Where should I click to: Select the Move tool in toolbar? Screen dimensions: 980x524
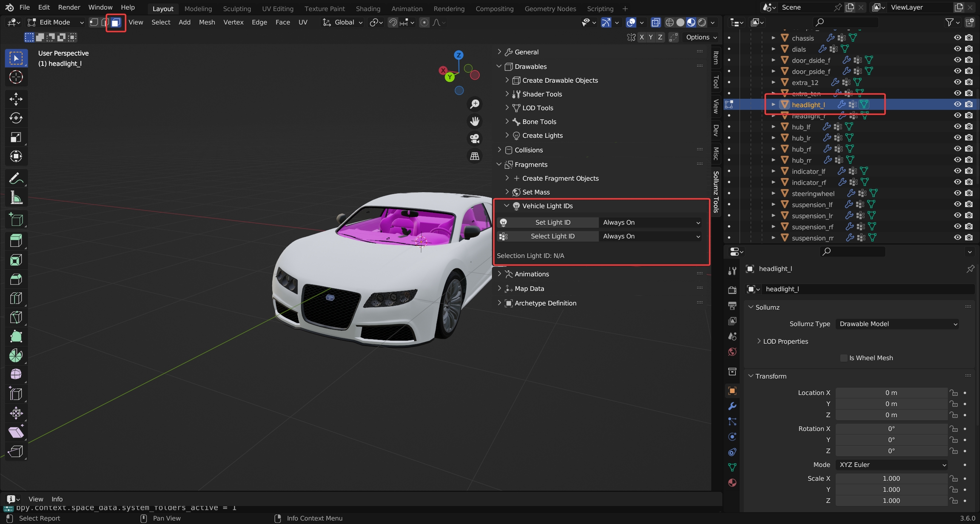pyautogui.click(x=16, y=99)
